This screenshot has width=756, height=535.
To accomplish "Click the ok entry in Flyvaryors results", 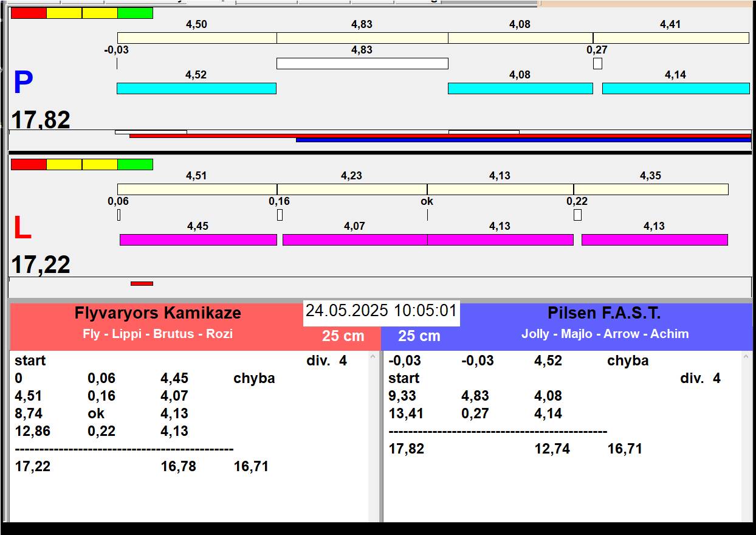I will pyautogui.click(x=96, y=413).
